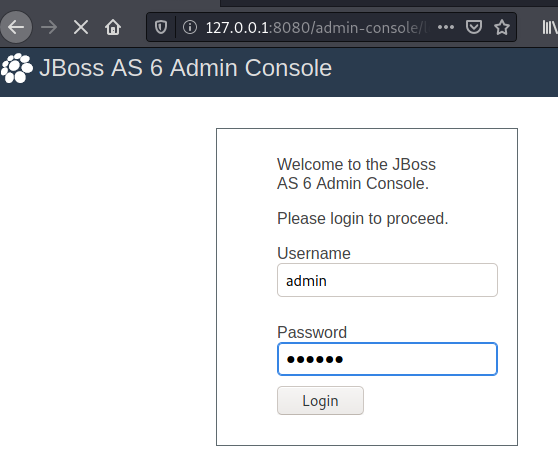558x469 pixels.
Task: Click the JBoss AS 6 Admin Console title
Action: 185,68
